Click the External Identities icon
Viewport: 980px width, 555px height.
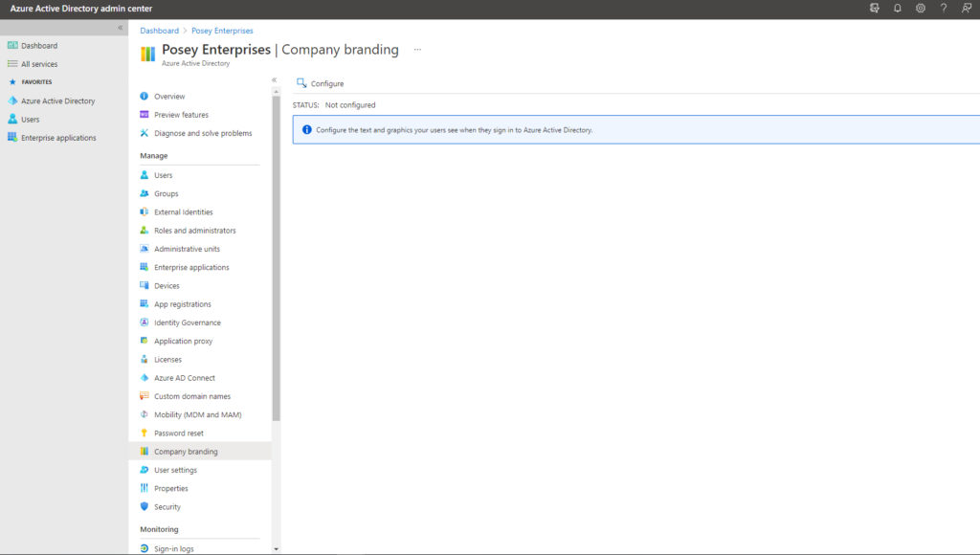(145, 211)
